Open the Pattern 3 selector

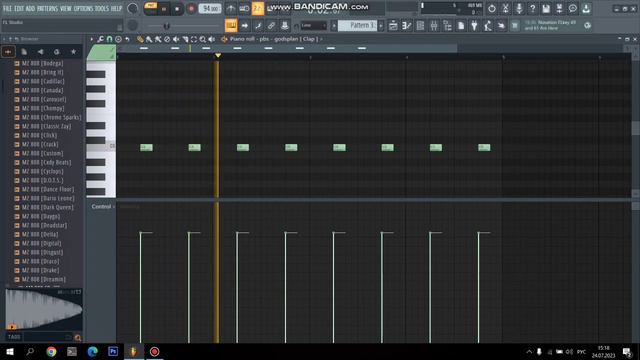tap(358, 25)
